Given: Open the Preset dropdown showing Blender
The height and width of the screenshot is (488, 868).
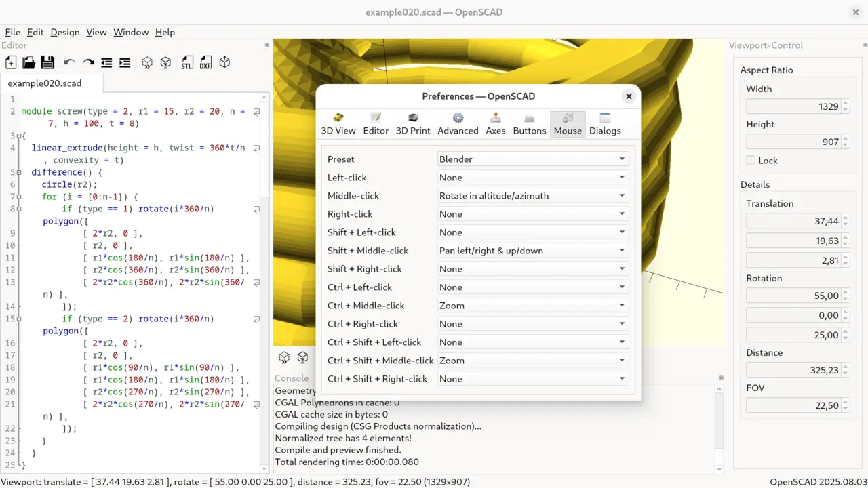Looking at the screenshot, I should coord(533,159).
